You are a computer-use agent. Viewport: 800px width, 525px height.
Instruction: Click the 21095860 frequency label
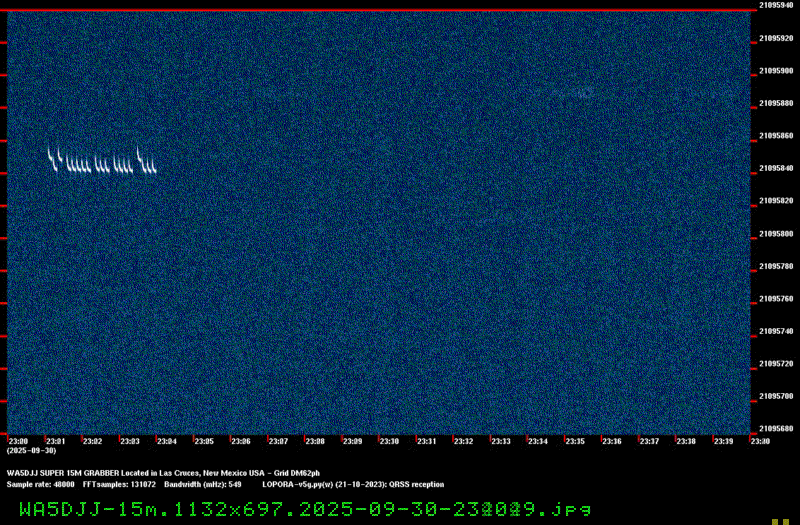pos(776,136)
